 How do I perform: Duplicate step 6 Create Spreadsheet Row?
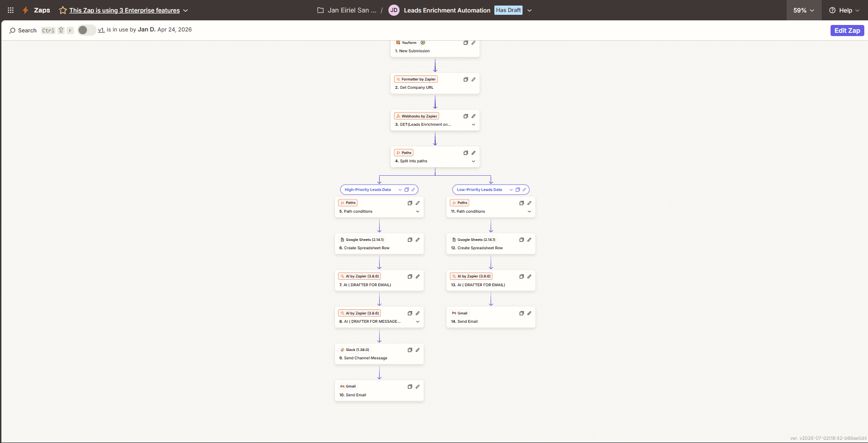point(410,240)
